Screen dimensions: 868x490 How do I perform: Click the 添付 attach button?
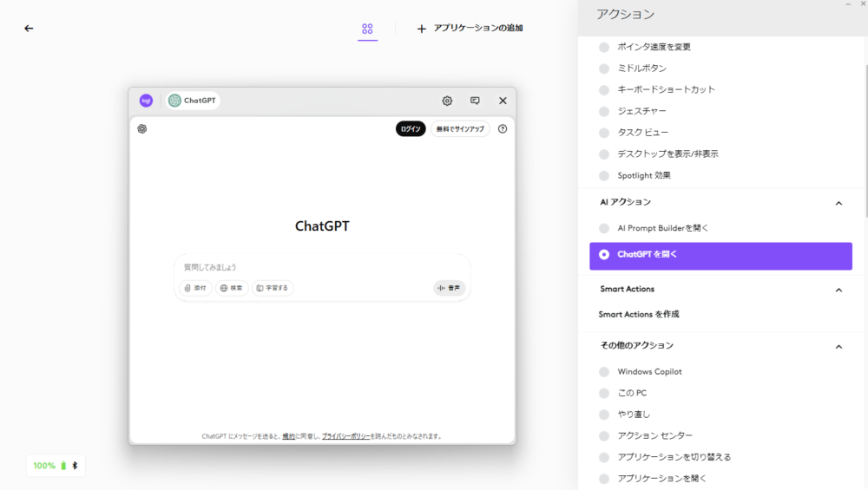pos(195,288)
